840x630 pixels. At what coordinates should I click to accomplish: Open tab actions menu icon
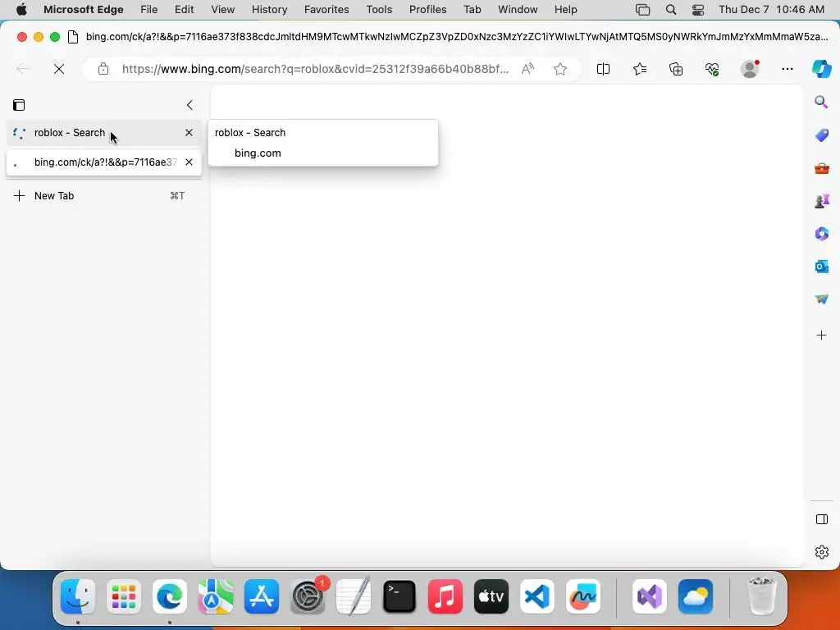[19, 105]
